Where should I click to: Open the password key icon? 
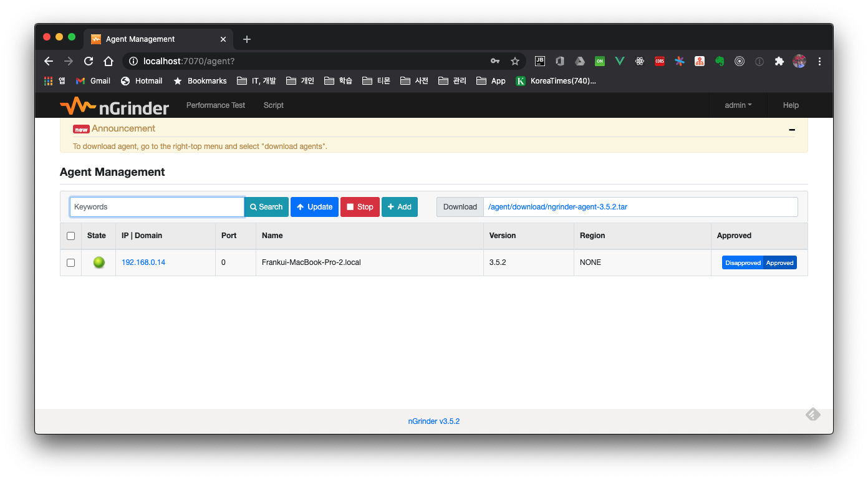(x=495, y=61)
